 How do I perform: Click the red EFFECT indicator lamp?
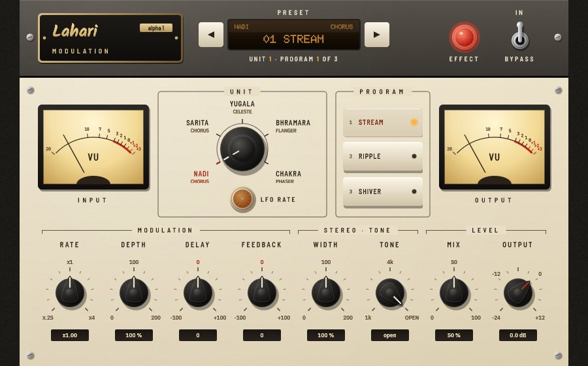tap(465, 37)
